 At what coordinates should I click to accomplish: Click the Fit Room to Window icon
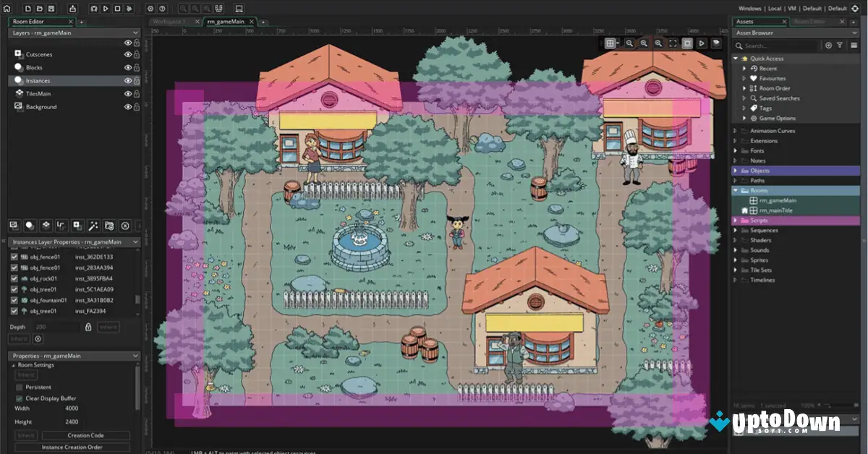pos(673,43)
